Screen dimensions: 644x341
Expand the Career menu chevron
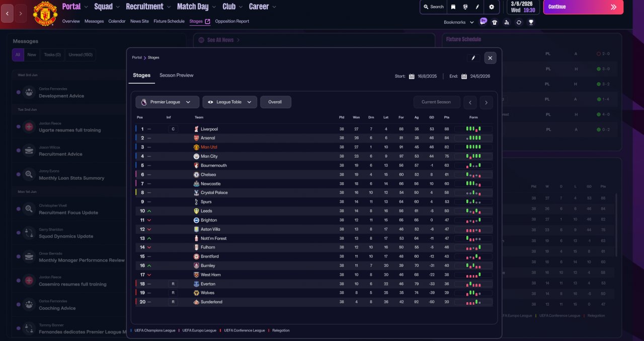tap(274, 7)
